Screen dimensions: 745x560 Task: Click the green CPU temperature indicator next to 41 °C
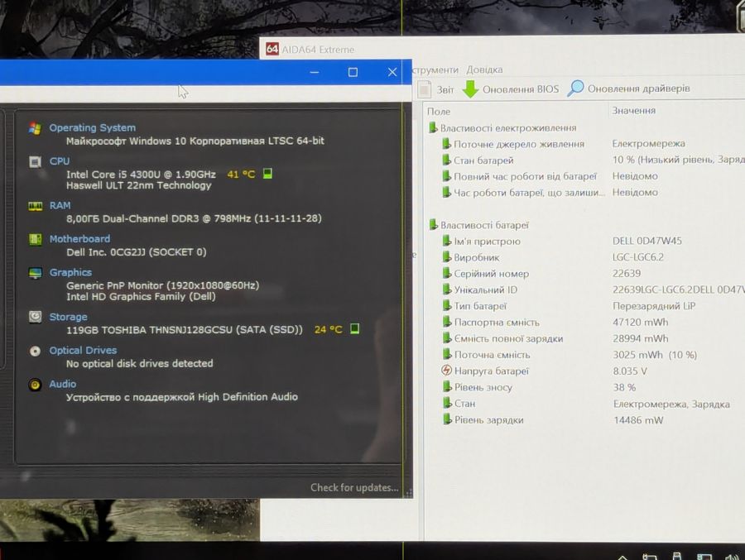(x=267, y=174)
